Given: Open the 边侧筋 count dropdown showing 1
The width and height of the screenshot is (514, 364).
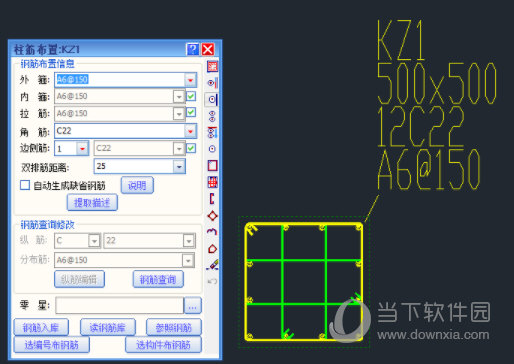Looking at the screenshot, I should pos(82,148).
